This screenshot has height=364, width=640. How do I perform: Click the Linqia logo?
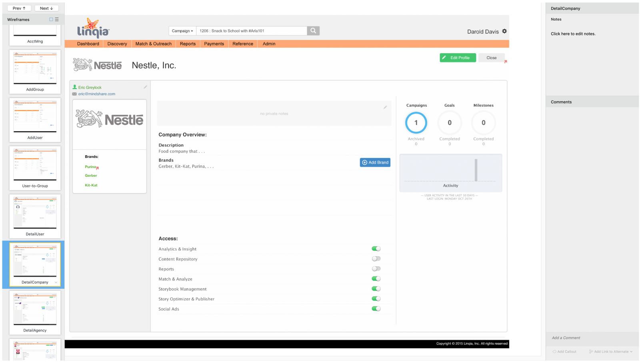point(93,28)
